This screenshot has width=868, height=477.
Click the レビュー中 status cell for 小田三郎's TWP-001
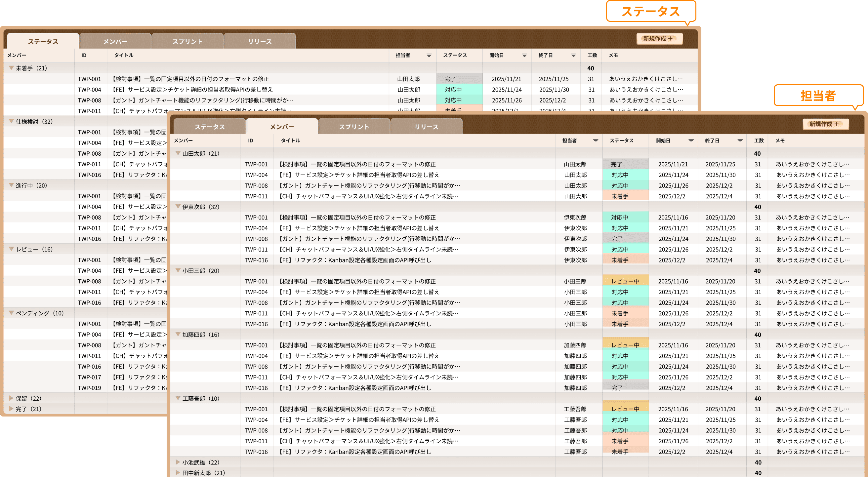(x=625, y=281)
